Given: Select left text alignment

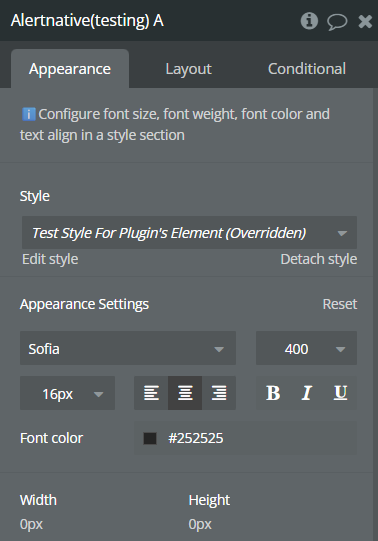Looking at the screenshot, I should click(151, 393).
